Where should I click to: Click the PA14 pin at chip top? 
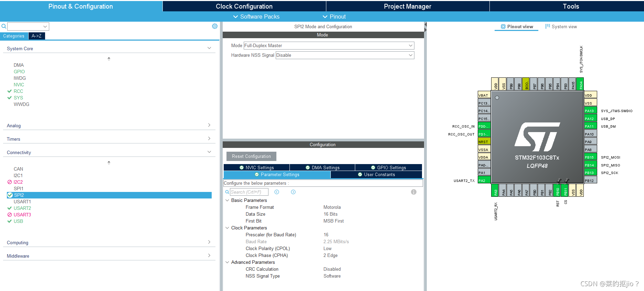[x=581, y=84]
